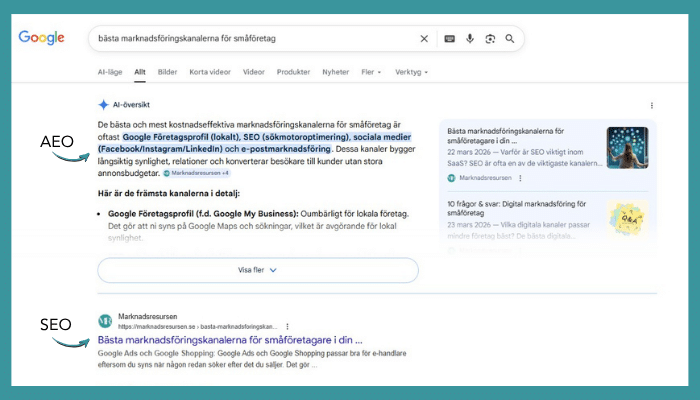
Task: Click date text 23 mars 2026
Action: (469, 225)
